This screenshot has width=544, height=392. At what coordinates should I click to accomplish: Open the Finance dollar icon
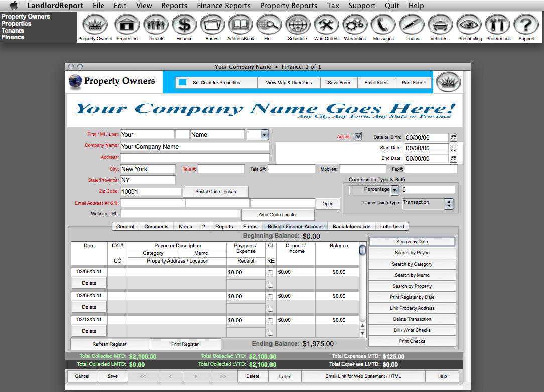pyautogui.click(x=184, y=25)
